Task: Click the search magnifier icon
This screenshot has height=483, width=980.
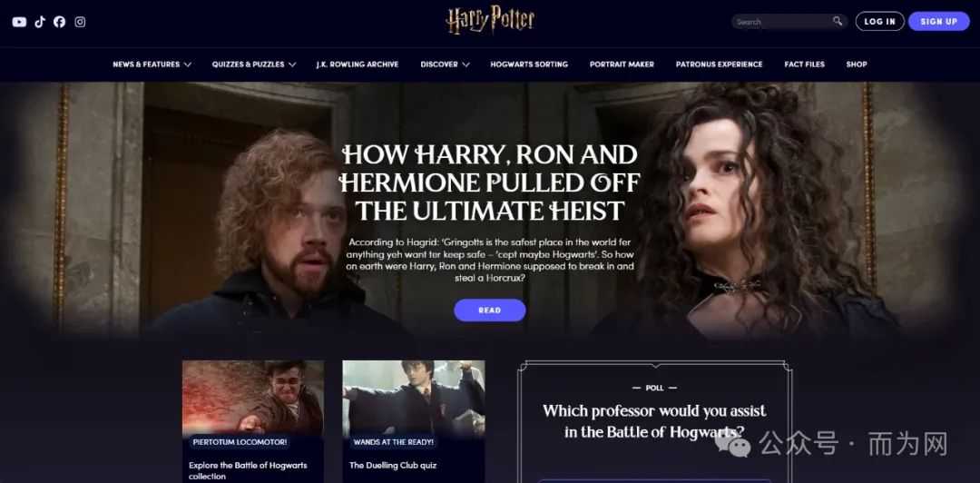Action: [x=838, y=21]
